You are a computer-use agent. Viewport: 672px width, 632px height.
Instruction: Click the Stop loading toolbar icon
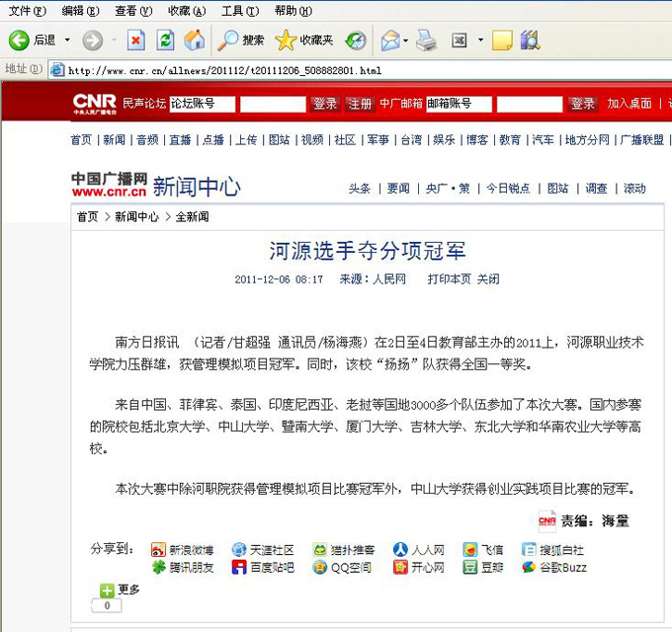pyautogui.click(x=136, y=40)
